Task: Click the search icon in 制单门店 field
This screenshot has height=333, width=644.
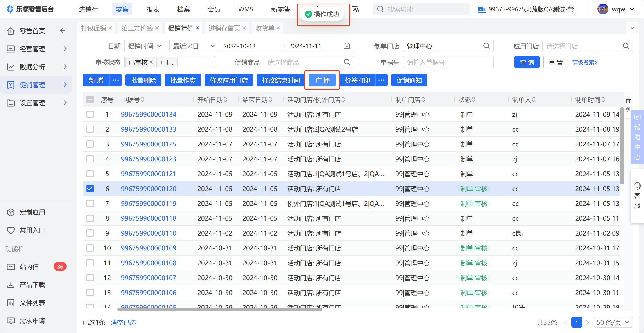Action: (x=486, y=46)
